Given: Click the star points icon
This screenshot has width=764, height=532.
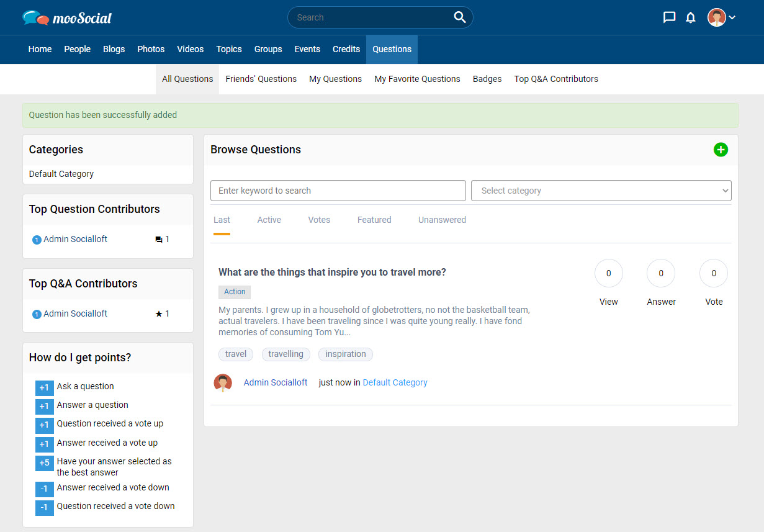Looking at the screenshot, I should [x=159, y=313].
